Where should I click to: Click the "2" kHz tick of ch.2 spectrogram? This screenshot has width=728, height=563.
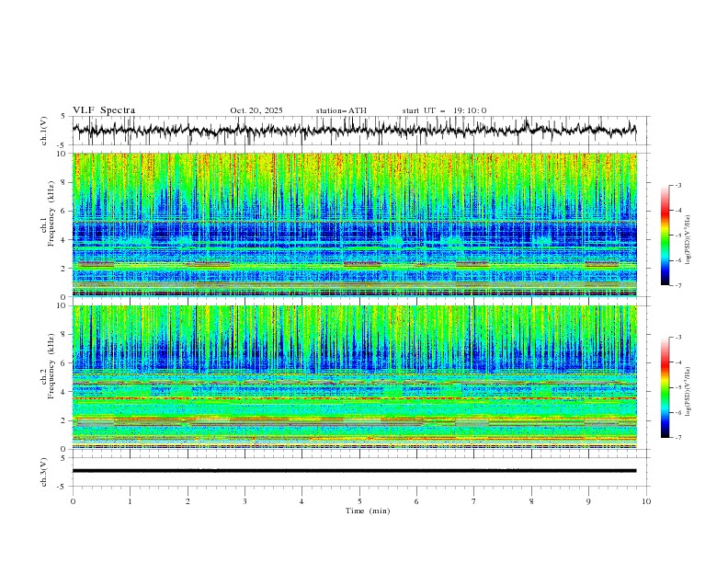point(64,420)
